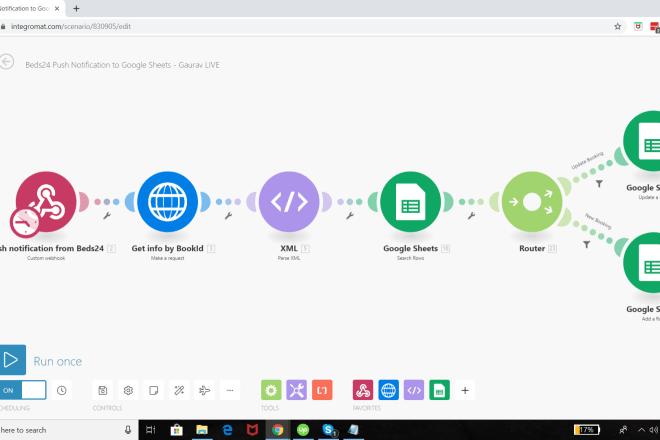Image resolution: width=660 pixels, height=440 pixels.
Task: Open the more controls ellipsis menu
Action: click(x=230, y=390)
